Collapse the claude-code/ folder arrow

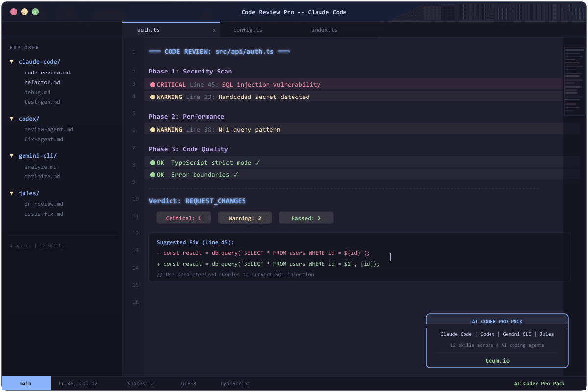(12, 62)
